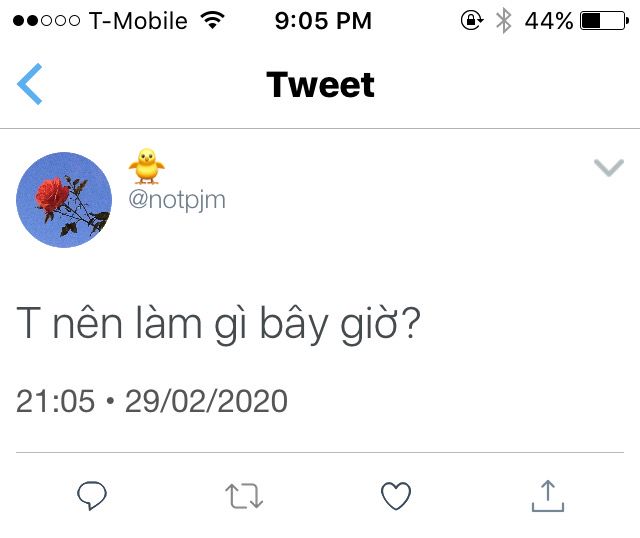
Task: Open the @notpjm profile handle
Action: click(177, 200)
